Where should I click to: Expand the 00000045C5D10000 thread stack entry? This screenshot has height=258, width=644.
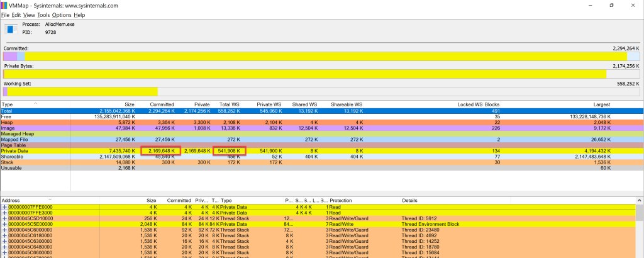coord(5,218)
